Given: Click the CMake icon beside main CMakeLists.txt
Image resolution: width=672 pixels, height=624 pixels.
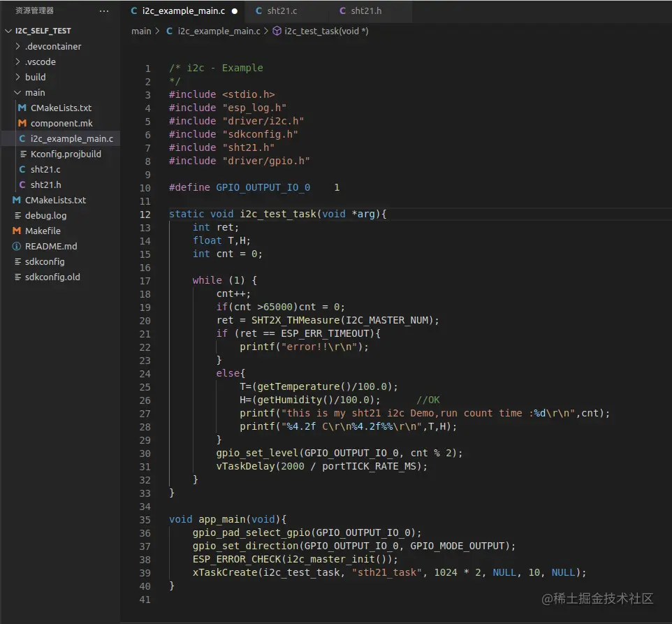Looking at the screenshot, I should (22, 108).
